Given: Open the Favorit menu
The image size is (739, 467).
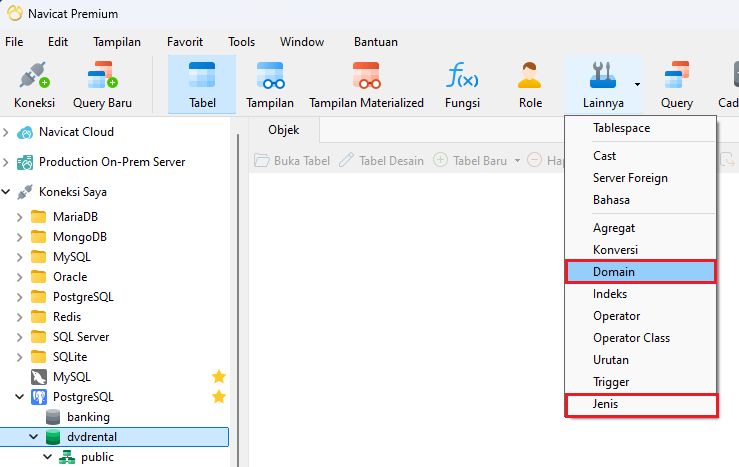Looking at the screenshot, I should [x=185, y=42].
